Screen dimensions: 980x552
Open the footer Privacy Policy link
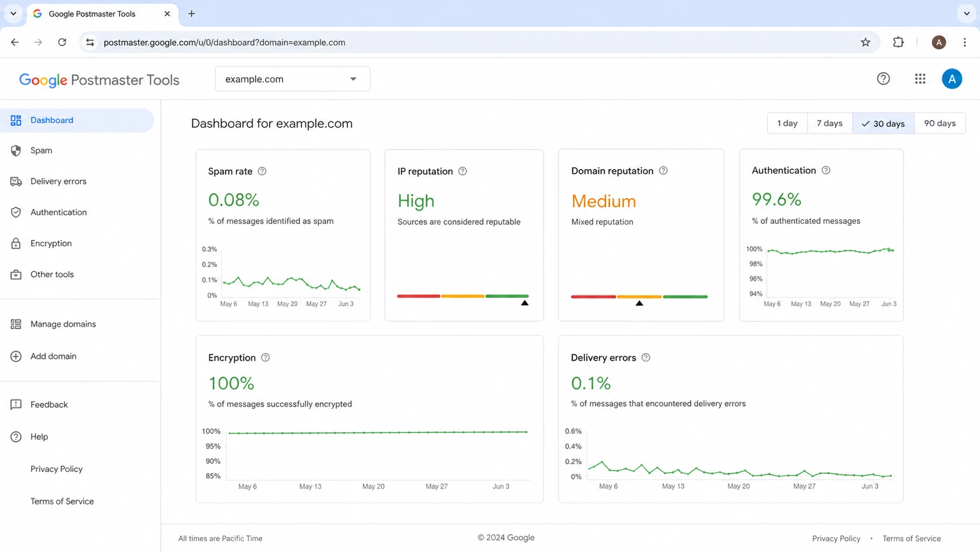click(x=836, y=539)
